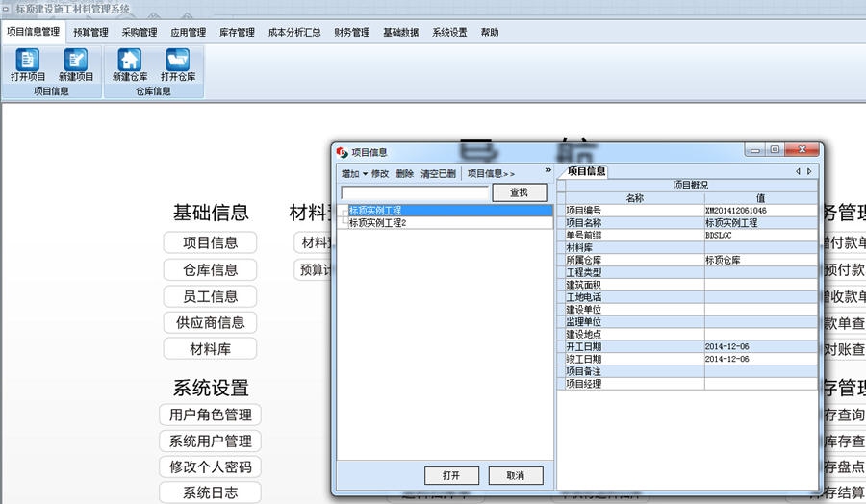The width and height of the screenshot is (866, 504).
Task: Click the 系统用户管理 button
Action: point(210,441)
